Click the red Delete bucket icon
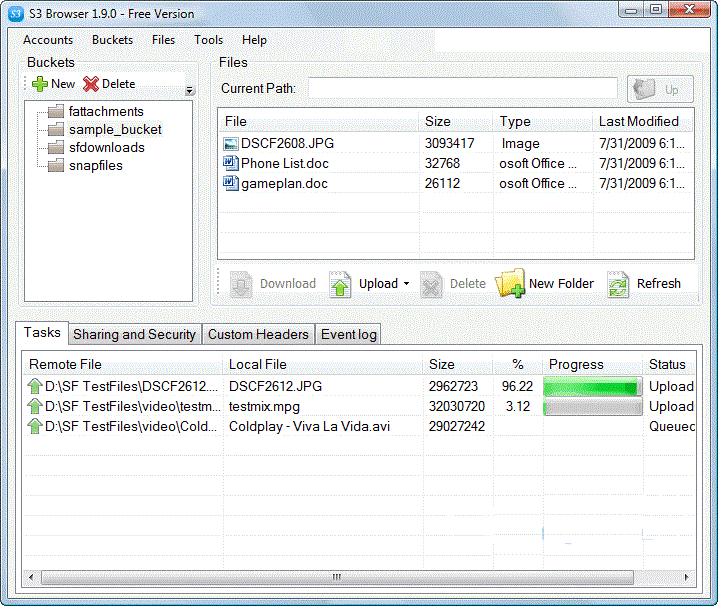The image size is (718, 606). tap(91, 84)
